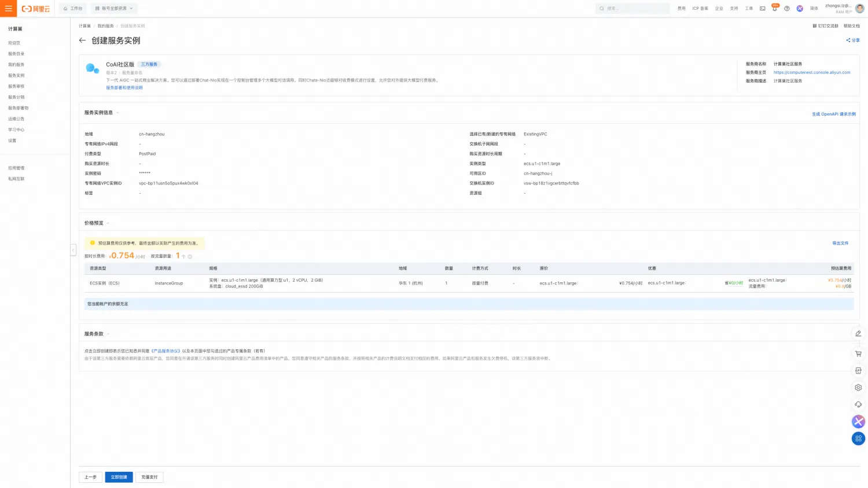Viewport: 868px width, 488px height.
Task: Open 运维公告 in sidebar
Action: 16,119
